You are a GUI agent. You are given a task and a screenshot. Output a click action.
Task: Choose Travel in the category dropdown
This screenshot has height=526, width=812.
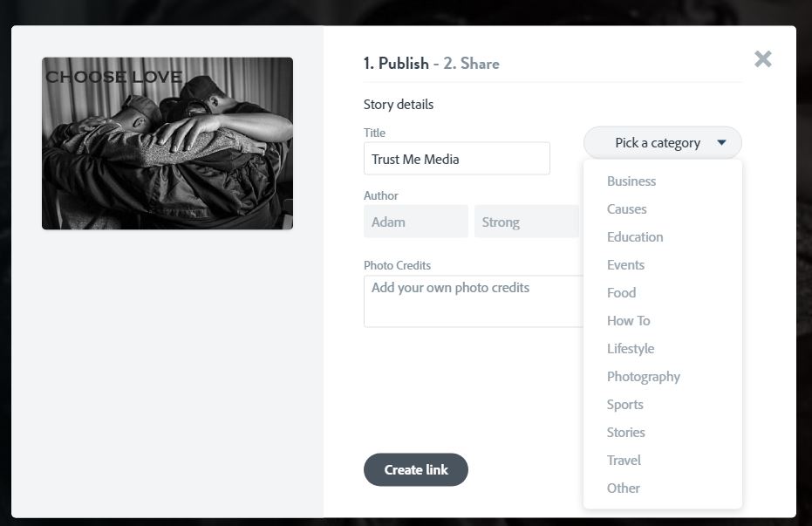[624, 461]
